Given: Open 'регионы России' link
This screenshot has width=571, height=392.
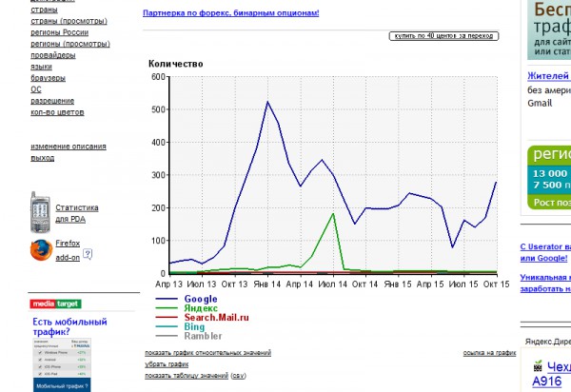Looking at the screenshot, I should [59, 32].
